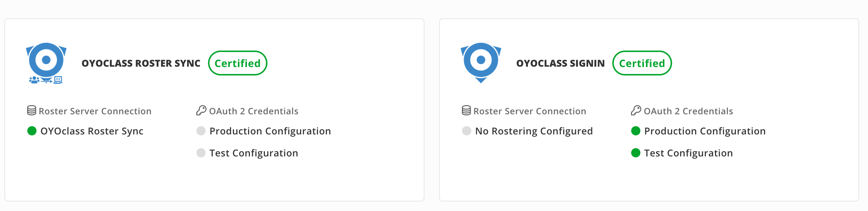Open the OYOCLASS SIGNIN title
The height and width of the screenshot is (211, 868).
[x=560, y=63]
